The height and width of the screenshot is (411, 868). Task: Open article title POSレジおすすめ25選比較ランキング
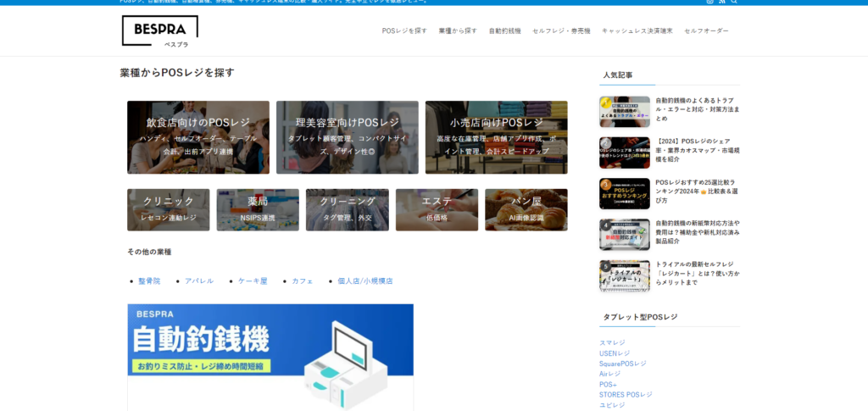pyautogui.click(x=697, y=191)
